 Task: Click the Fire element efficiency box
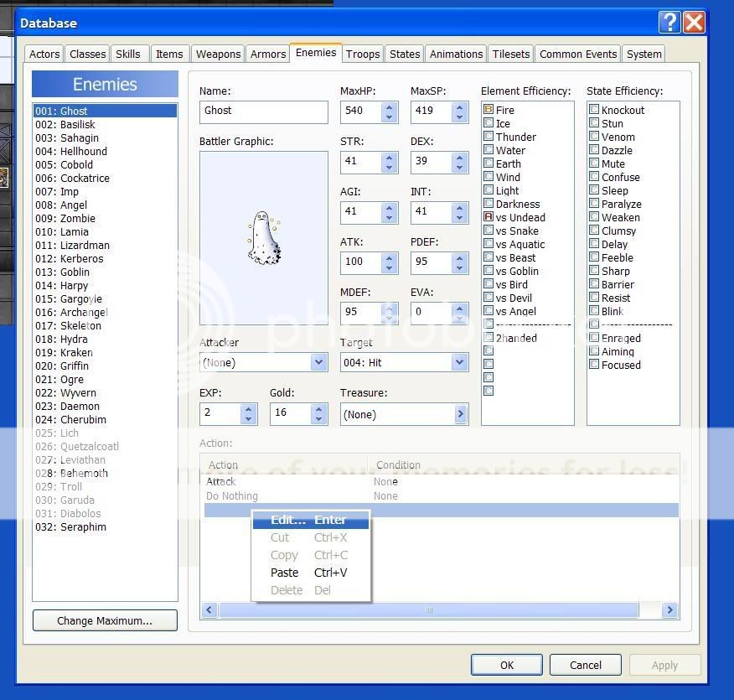point(488,110)
